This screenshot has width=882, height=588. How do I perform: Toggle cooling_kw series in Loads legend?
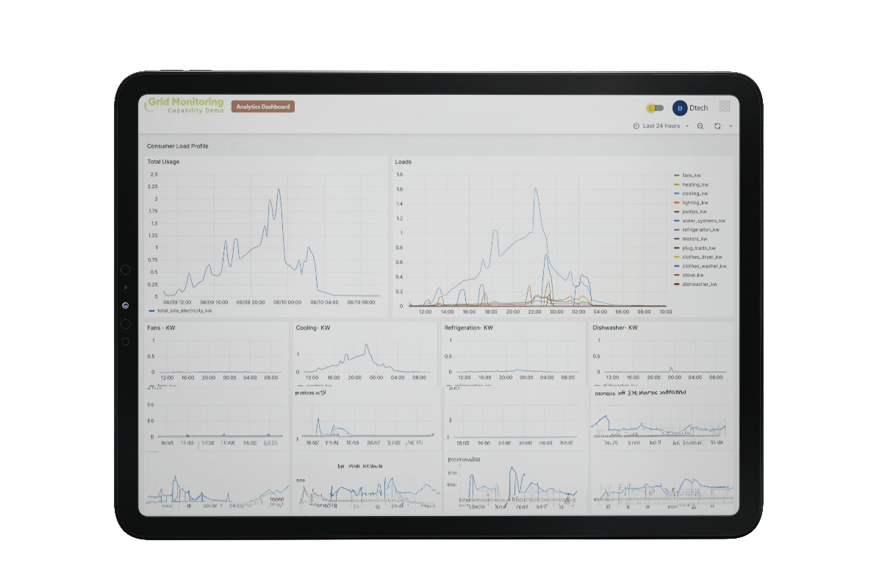[x=695, y=193]
